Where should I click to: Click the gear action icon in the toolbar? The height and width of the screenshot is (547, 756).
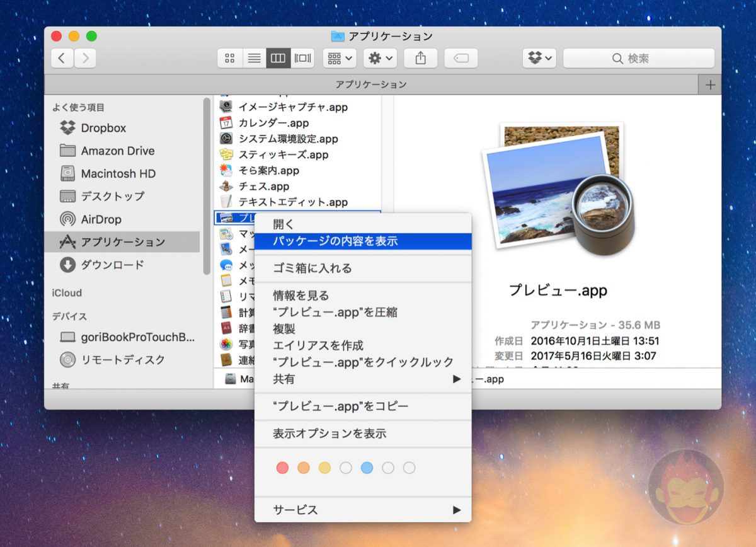coord(380,58)
